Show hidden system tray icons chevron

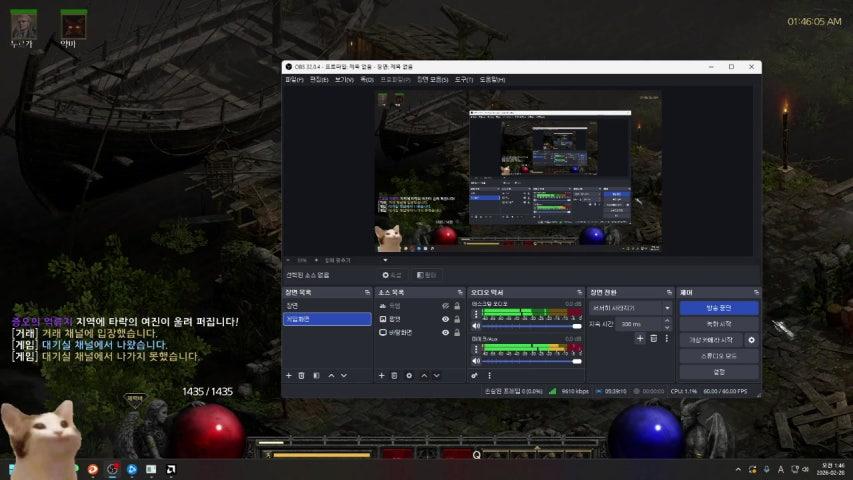tap(738, 469)
